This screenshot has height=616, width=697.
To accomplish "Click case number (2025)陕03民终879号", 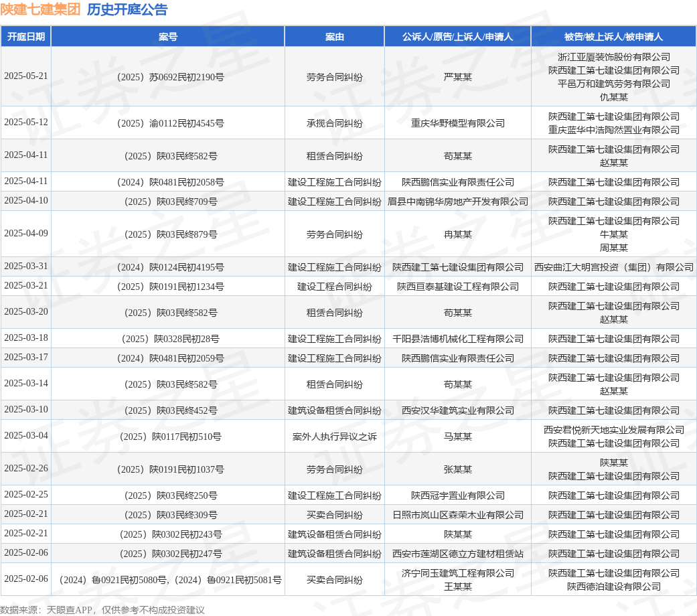I will [170, 234].
